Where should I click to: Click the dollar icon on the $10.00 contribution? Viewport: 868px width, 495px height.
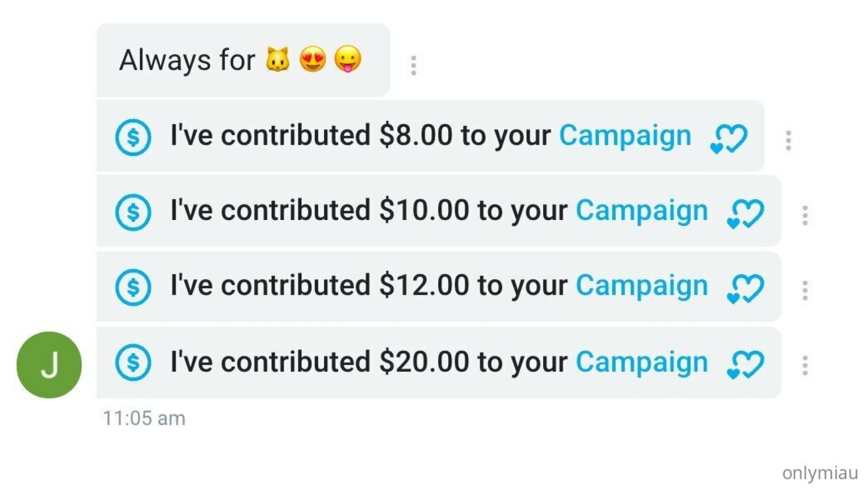point(133,212)
